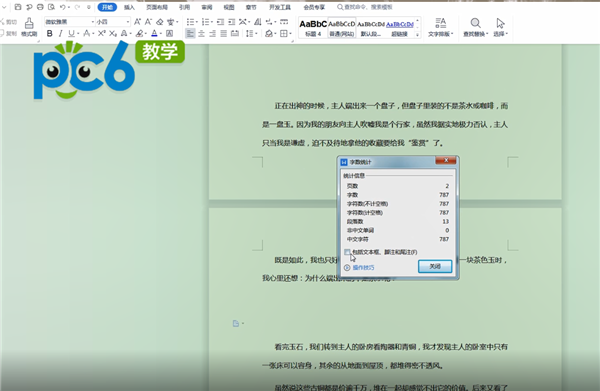The image size is (600, 391).
Task: Open the font name dropdown
Action: click(93, 22)
